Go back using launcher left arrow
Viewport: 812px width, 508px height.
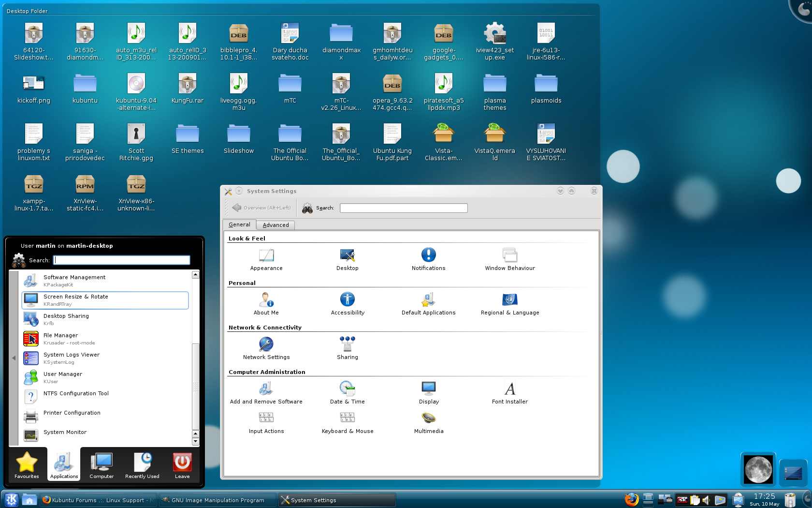14,358
